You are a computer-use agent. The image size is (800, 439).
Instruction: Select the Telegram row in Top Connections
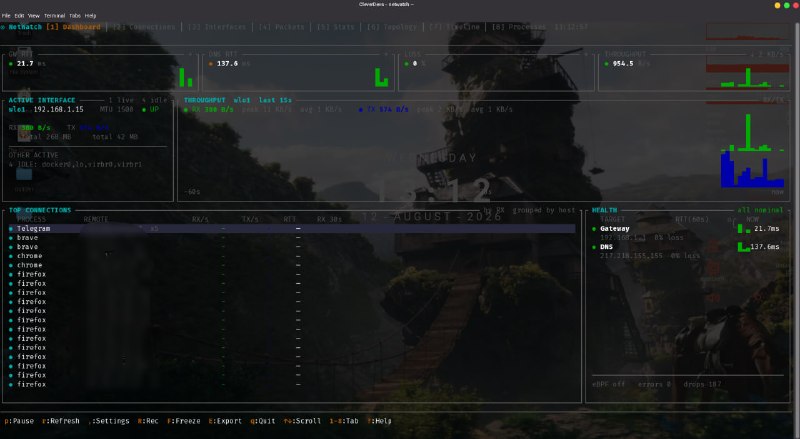[292, 229]
